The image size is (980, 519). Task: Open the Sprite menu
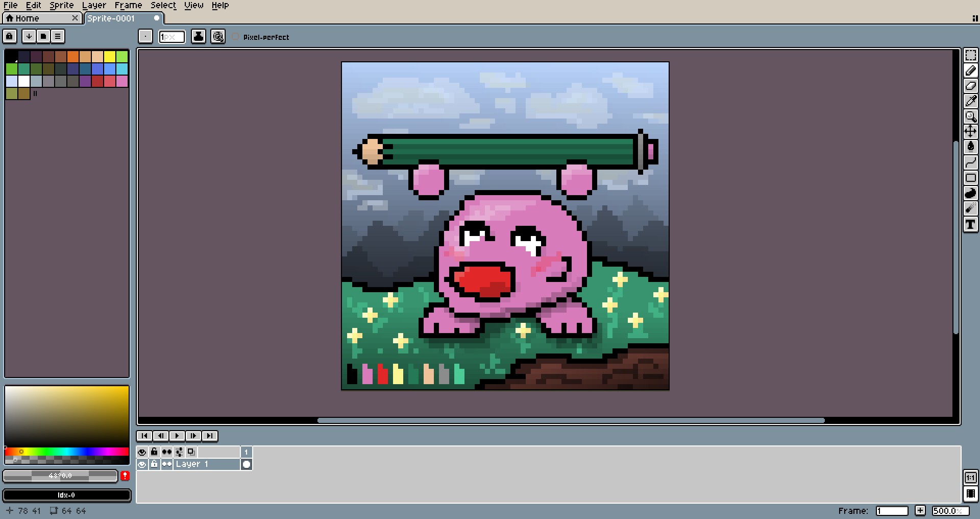coord(62,5)
